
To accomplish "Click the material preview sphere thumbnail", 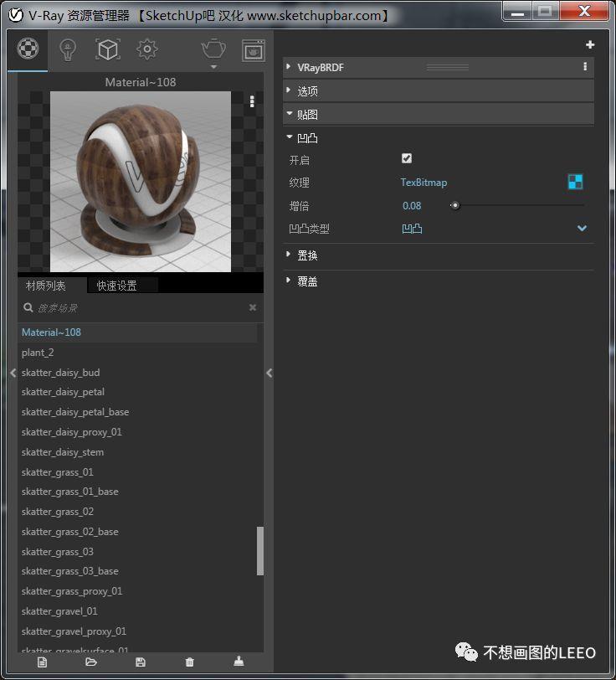I will pyautogui.click(x=141, y=182).
